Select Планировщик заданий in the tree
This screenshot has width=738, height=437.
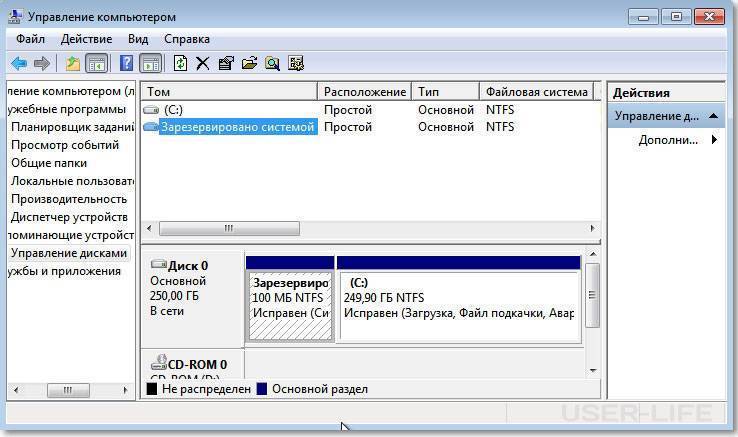pyautogui.click(x=72, y=127)
